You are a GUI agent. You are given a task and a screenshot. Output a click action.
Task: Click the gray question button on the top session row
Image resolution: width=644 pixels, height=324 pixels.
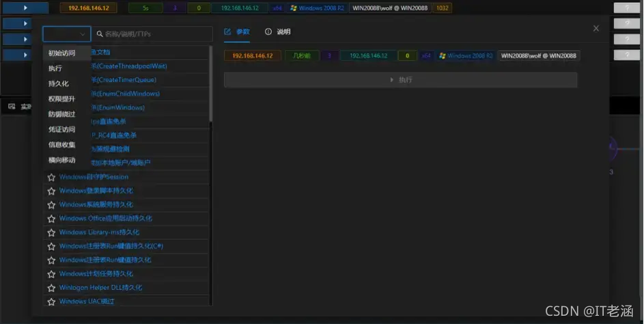click(627, 8)
